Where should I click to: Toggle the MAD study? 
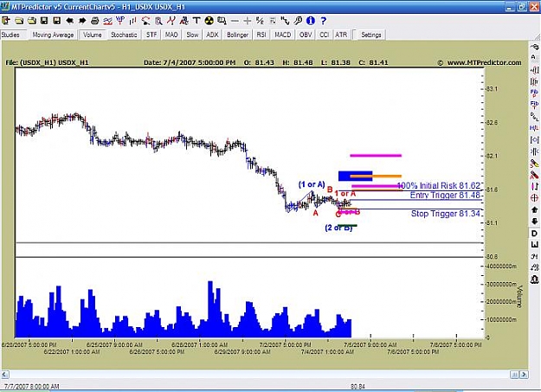[x=171, y=35]
